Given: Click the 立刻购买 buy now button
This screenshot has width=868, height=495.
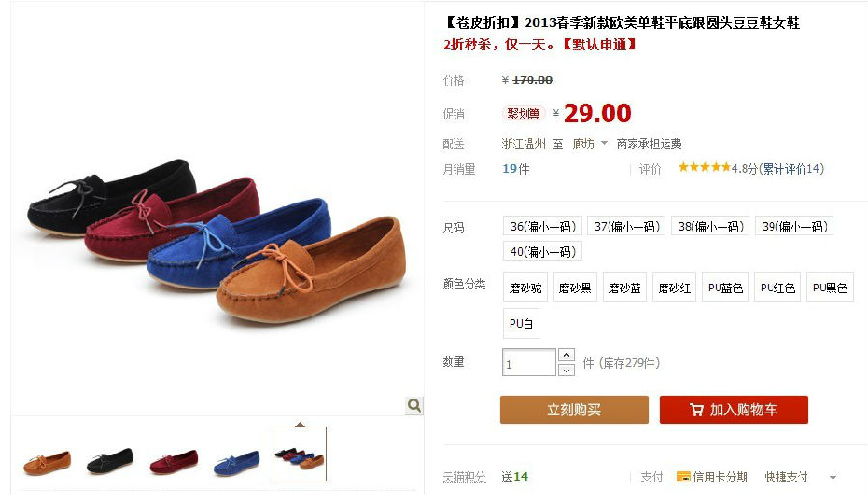Looking at the screenshot, I should 574,410.
